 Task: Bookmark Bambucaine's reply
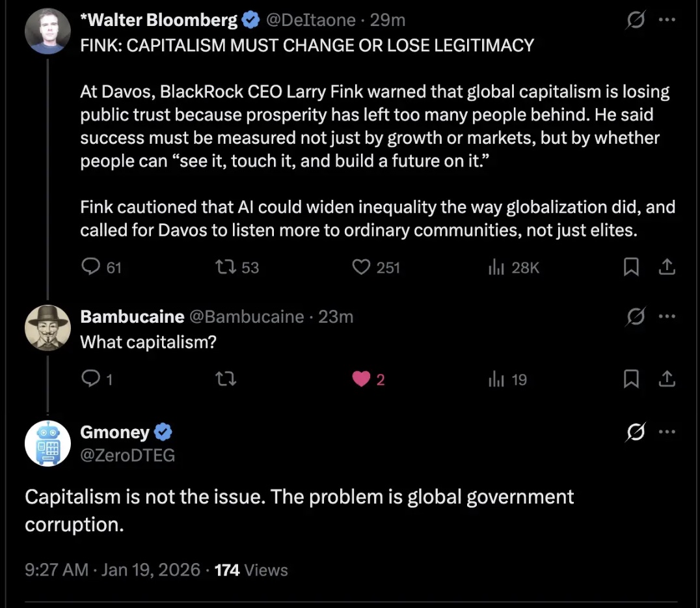[631, 379]
